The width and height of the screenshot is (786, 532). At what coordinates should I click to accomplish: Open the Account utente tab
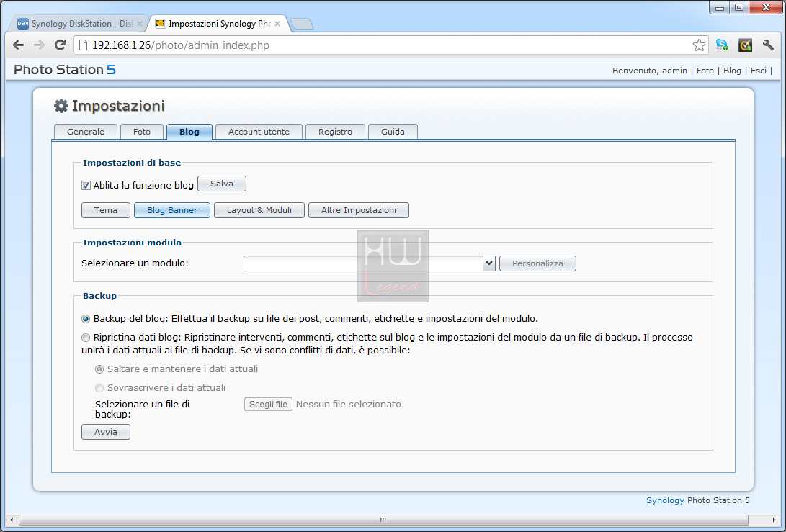259,132
